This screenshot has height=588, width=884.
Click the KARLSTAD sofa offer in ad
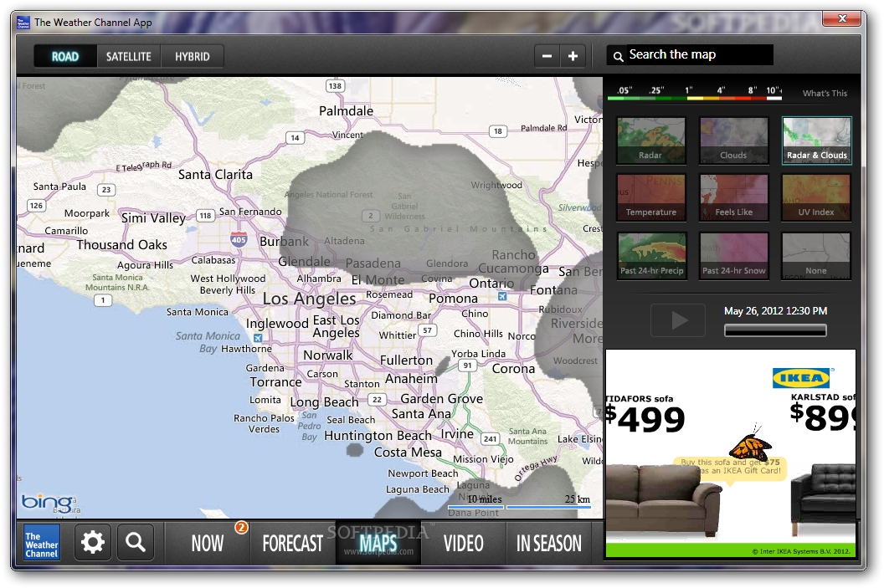click(823, 412)
